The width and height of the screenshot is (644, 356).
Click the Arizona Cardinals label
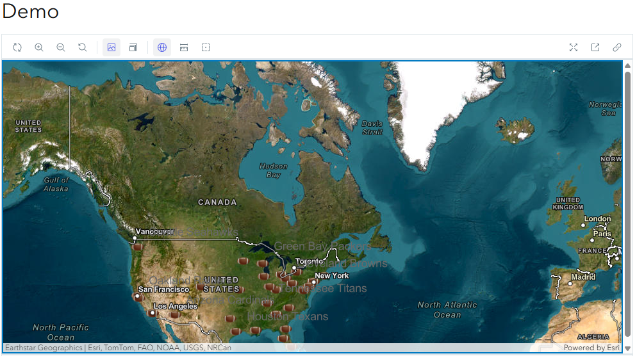231,300
